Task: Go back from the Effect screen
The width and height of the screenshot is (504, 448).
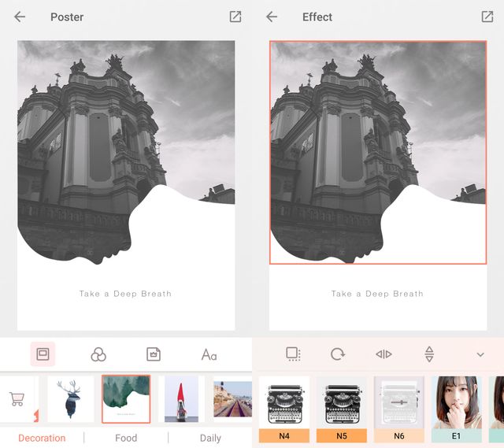Action: [x=272, y=17]
